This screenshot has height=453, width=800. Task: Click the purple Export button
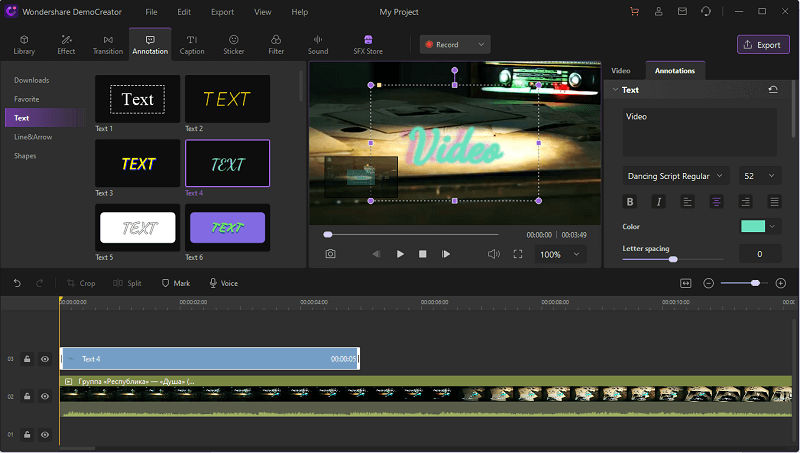(763, 44)
